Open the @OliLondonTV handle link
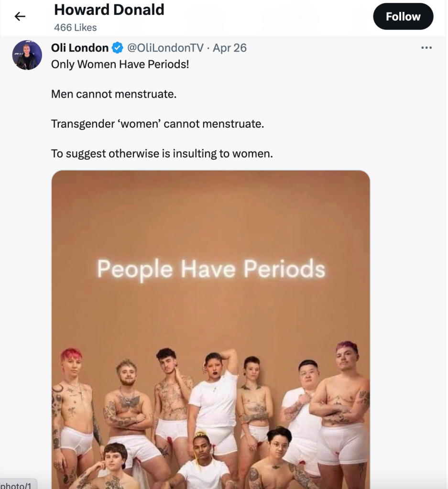 (165, 48)
